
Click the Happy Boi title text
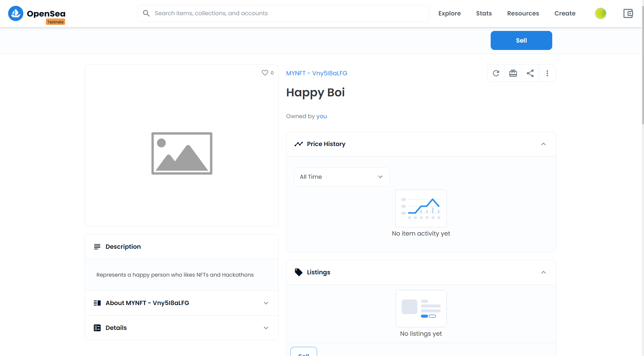[315, 93]
